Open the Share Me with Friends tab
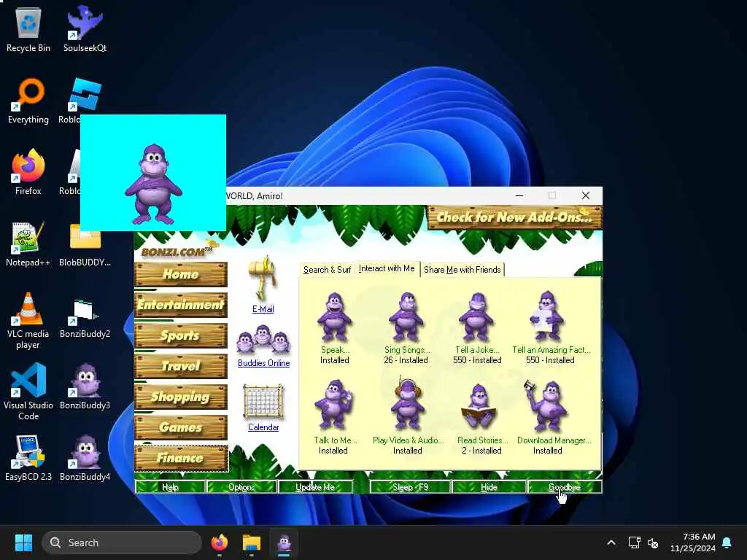The image size is (747, 560). click(462, 270)
